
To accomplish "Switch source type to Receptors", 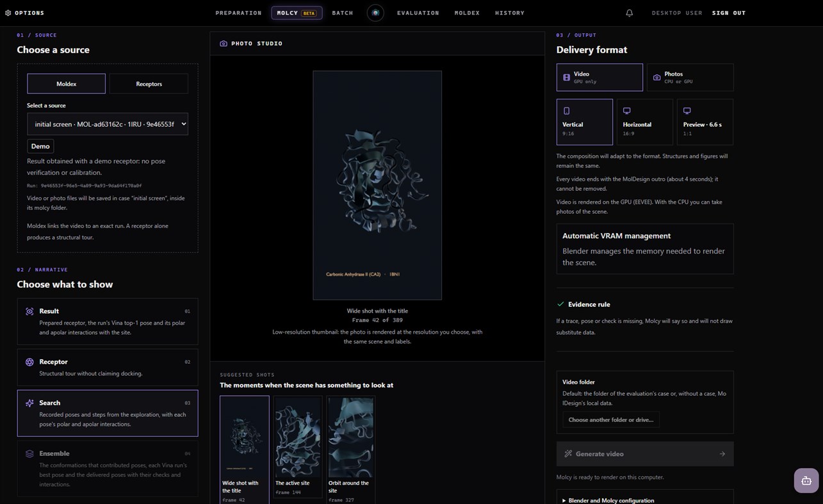I will 149,84.
